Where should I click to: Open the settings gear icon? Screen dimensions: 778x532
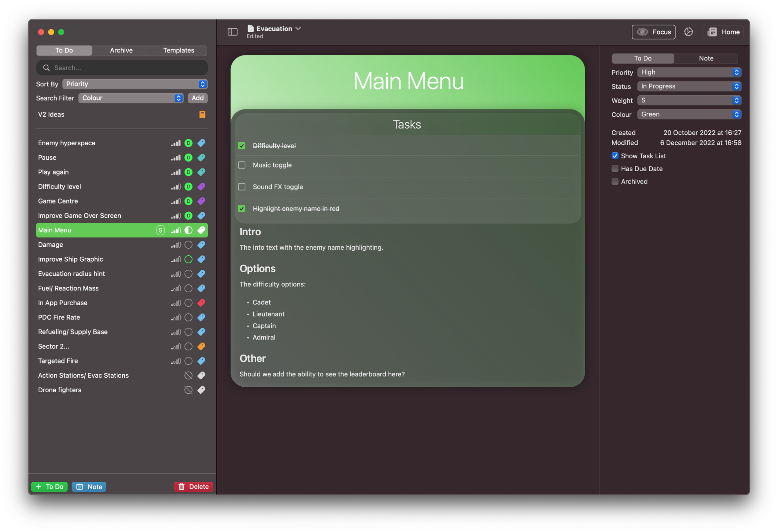click(688, 32)
